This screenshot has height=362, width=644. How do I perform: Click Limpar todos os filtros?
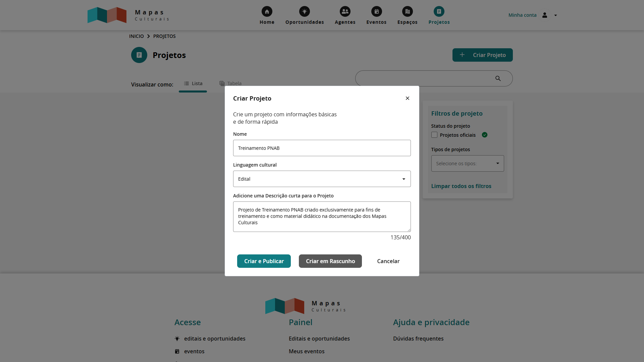pos(461,186)
